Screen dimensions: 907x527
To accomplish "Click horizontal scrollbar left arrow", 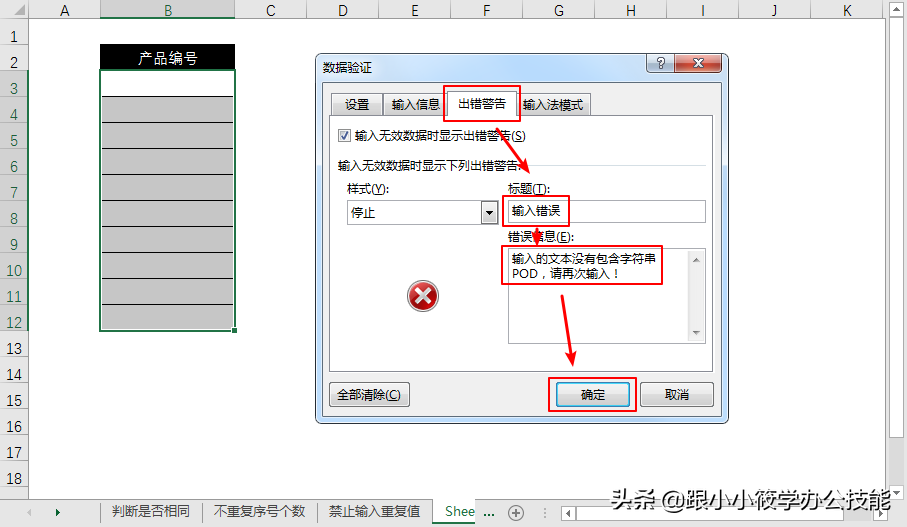I will pyautogui.click(x=569, y=513).
